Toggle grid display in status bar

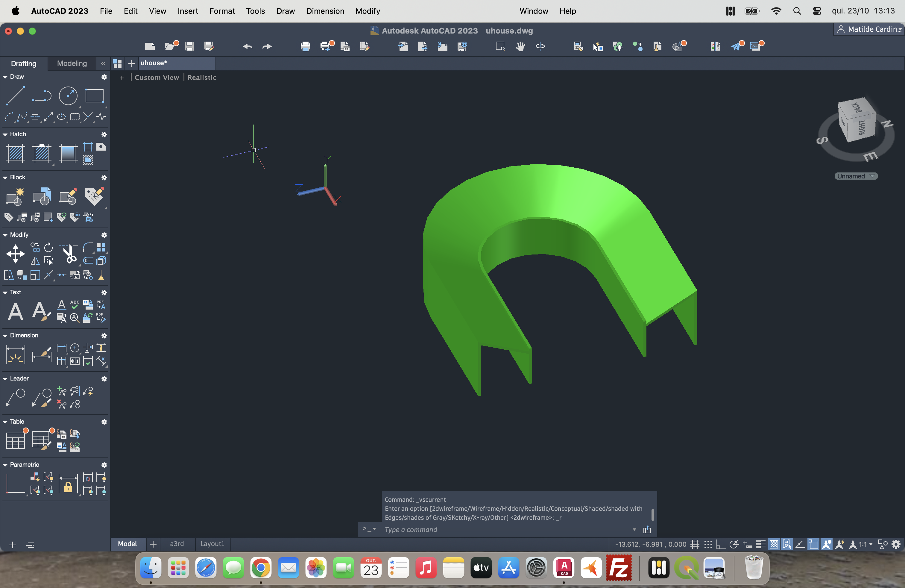[695, 544]
